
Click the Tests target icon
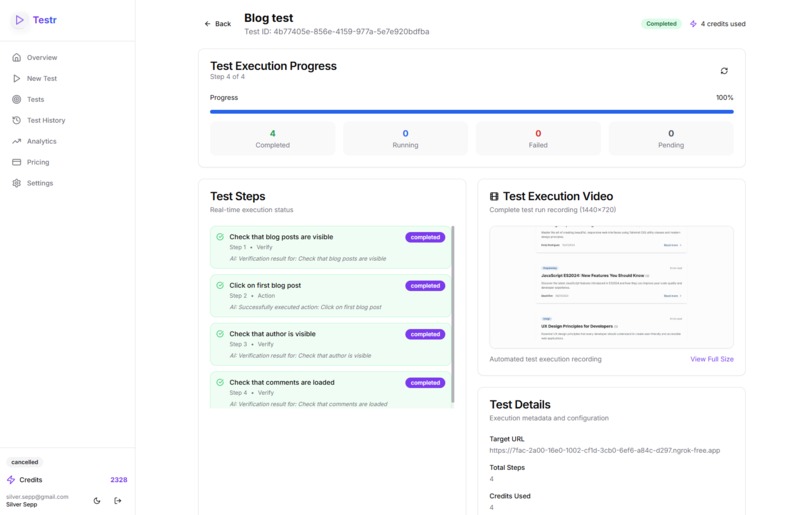click(16, 99)
